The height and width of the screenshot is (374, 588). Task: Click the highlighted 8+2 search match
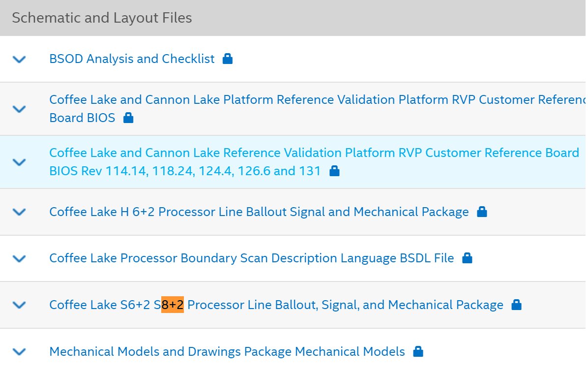tap(173, 305)
